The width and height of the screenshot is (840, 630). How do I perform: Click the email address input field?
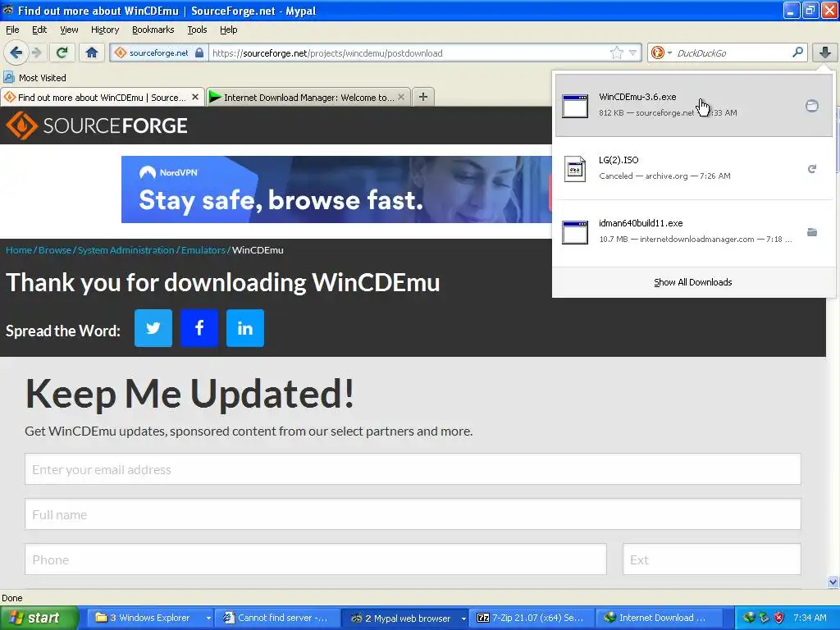[x=413, y=469]
